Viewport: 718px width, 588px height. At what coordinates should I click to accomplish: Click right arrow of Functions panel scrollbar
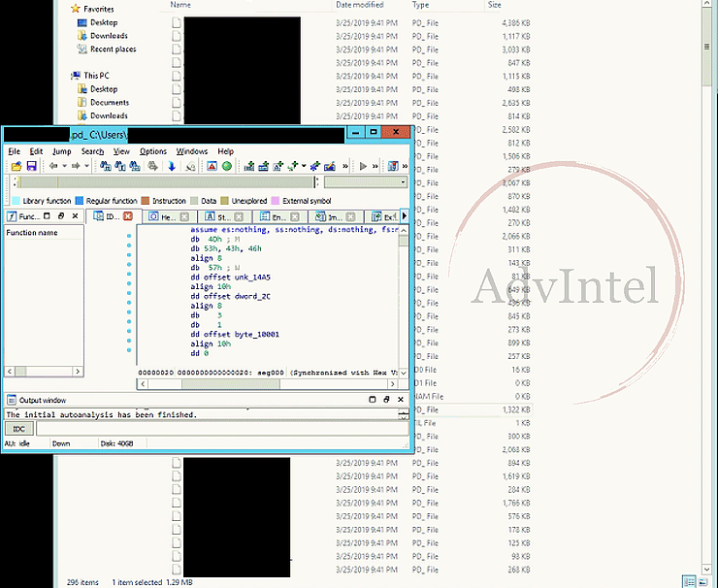(x=78, y=372)
